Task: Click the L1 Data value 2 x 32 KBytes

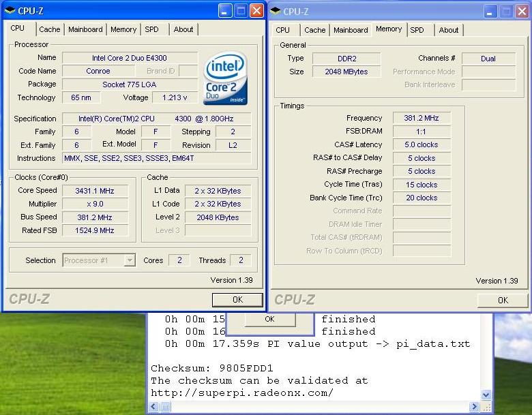Action: (x=218, y=191)
